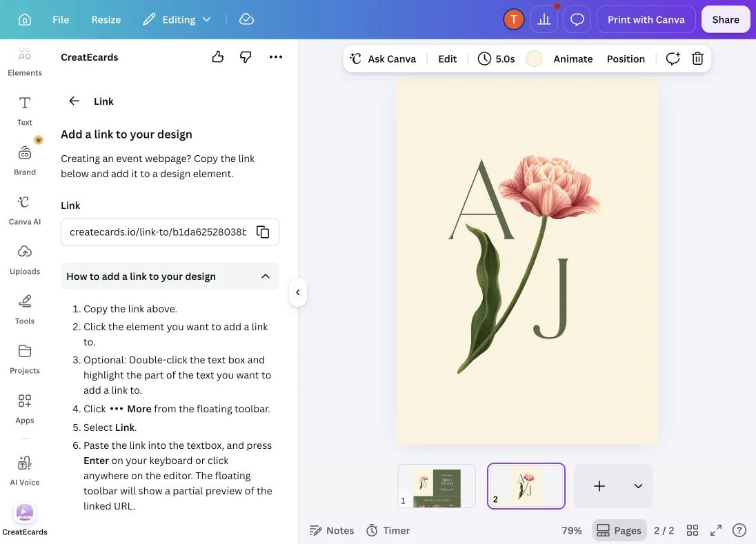Image resolution: width=756 pixels, height=544 pixels.
Task: Click step 1 Copy the link above
Action: point(130,309)
